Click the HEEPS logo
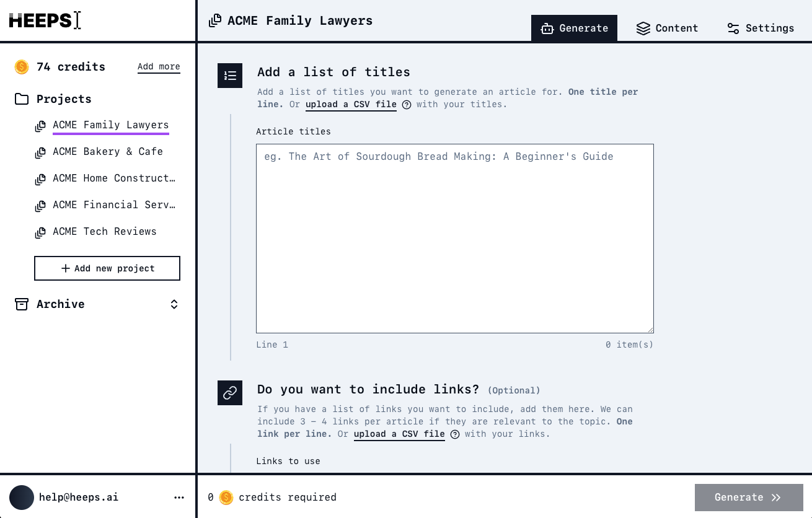The image size is (812, 518). coord(45,20)
